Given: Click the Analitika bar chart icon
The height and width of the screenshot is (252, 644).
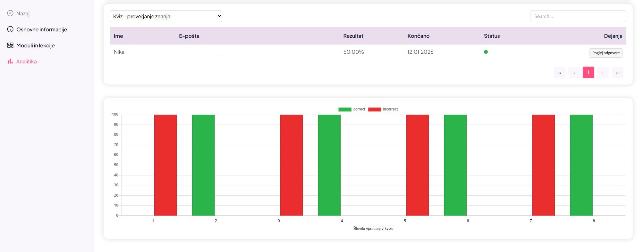Looking at the screenshot, I should pos(10,61).
